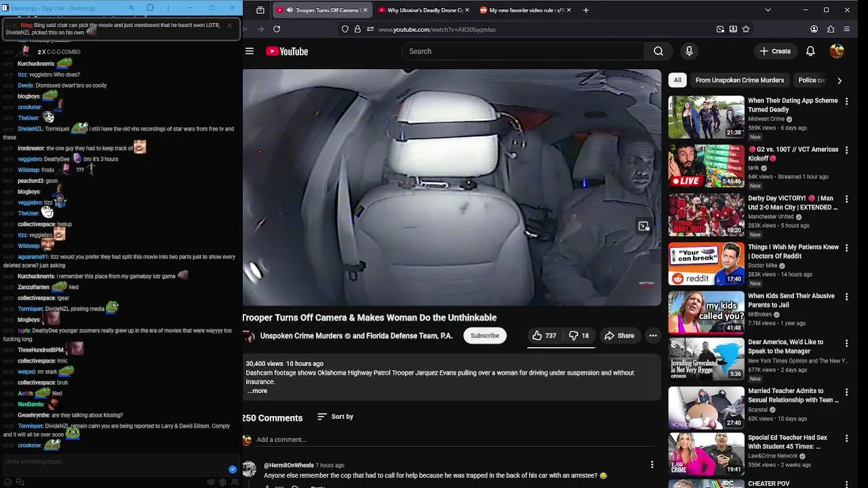Open options for Doctors Of Reddit video
This screenshot has width=868, height=488.
click(x=846, y=248)
